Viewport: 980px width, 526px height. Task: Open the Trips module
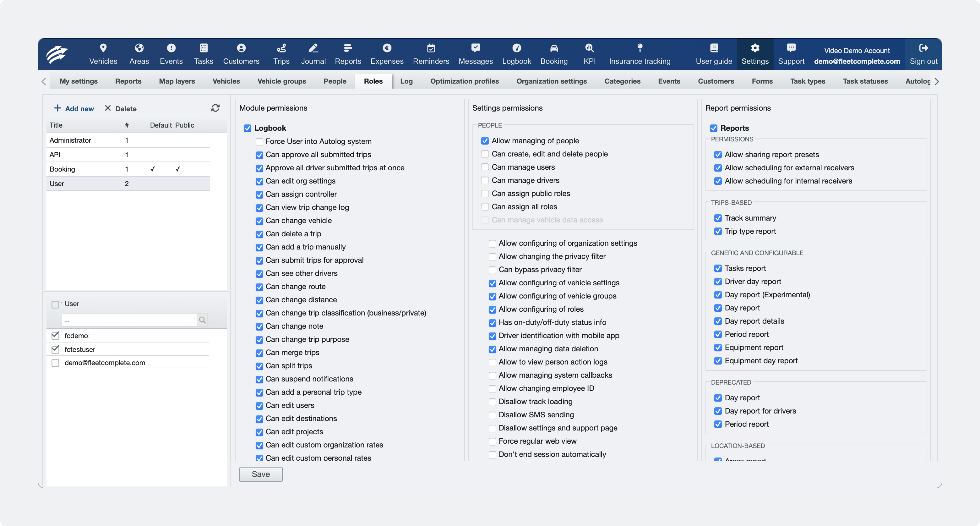(x=281, y=54)
